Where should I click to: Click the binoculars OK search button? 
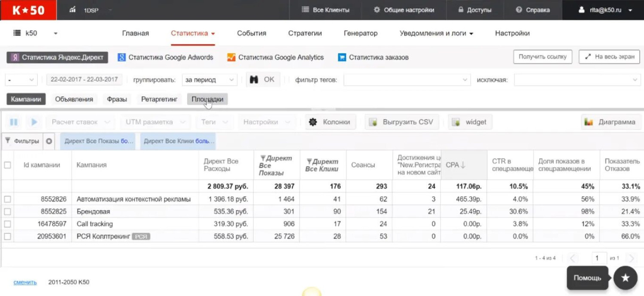coord(263,80)
